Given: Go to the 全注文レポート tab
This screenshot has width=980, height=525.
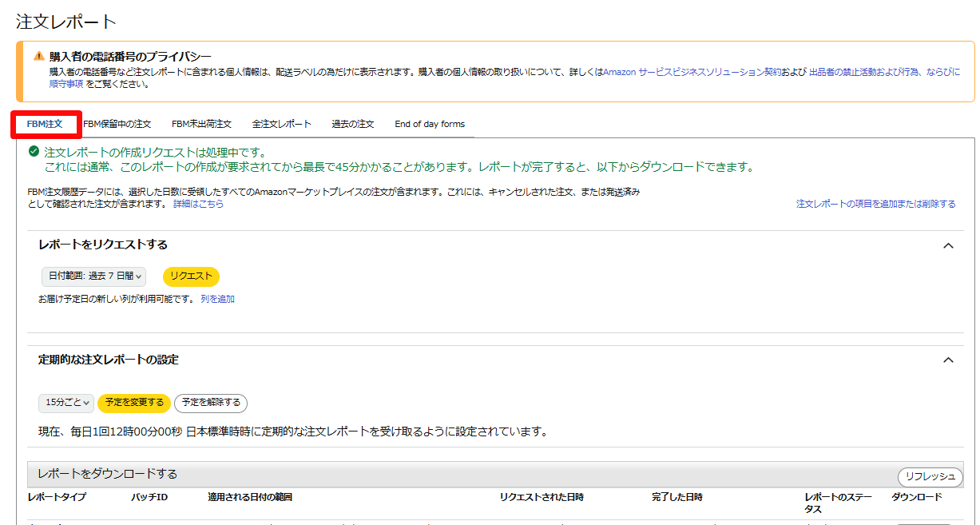Looking at the screenshot, I should pyautogui.click(x=281, y=125).
